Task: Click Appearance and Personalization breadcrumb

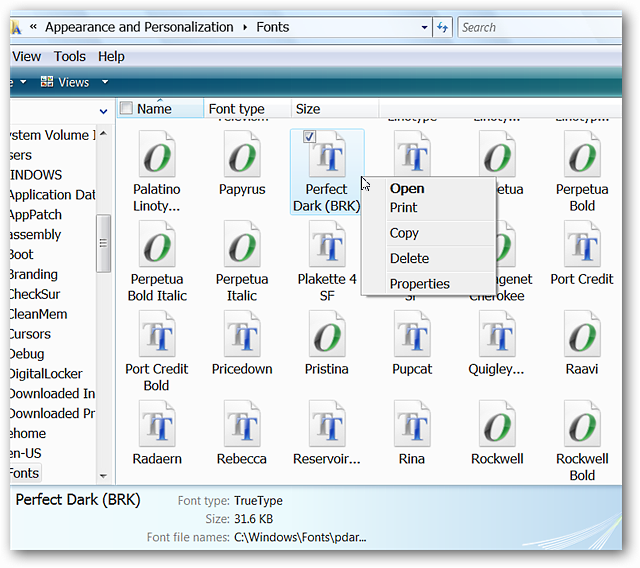Action: pos(139,27)
